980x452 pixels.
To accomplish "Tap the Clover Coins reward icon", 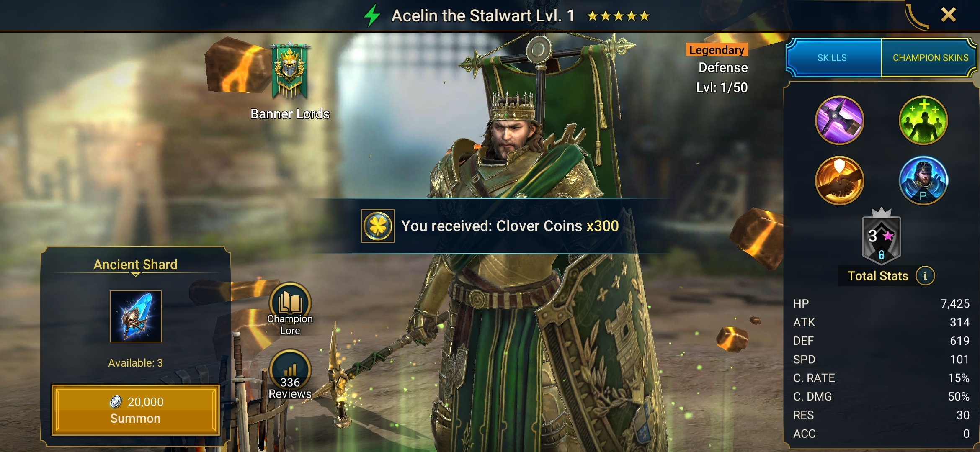I will tap(377, 226).
